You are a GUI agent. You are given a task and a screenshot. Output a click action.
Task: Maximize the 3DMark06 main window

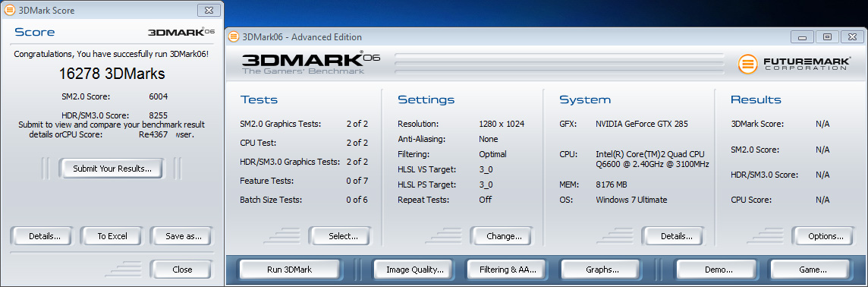pos(827,37)
